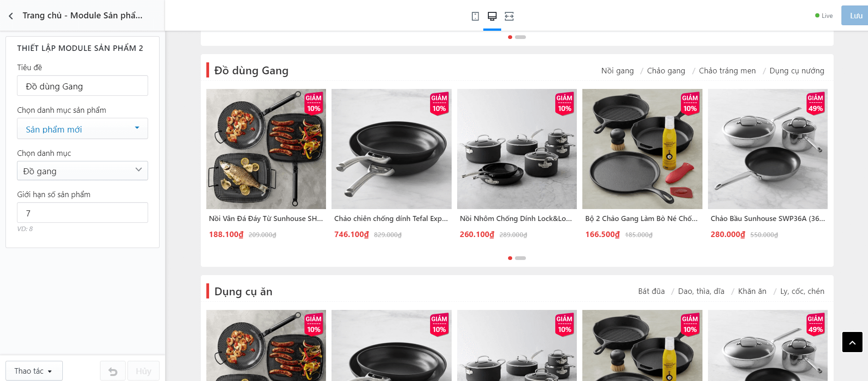The height and width of the screenshot is (381, 868).
Task: Toggle full-width preview icon
Action: (x=509, y=16)
